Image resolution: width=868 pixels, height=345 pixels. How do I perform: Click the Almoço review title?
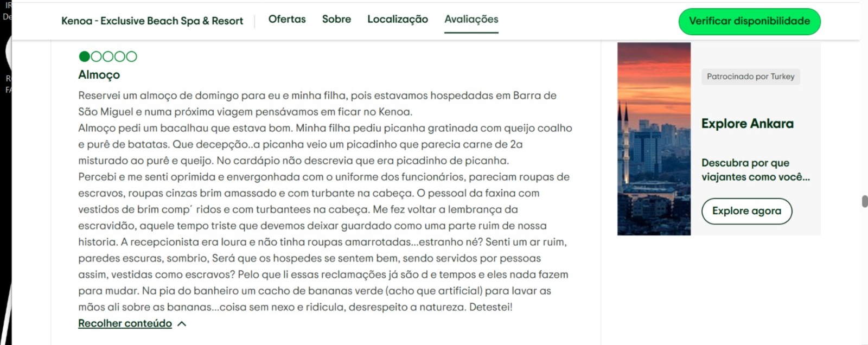point(99,75)
